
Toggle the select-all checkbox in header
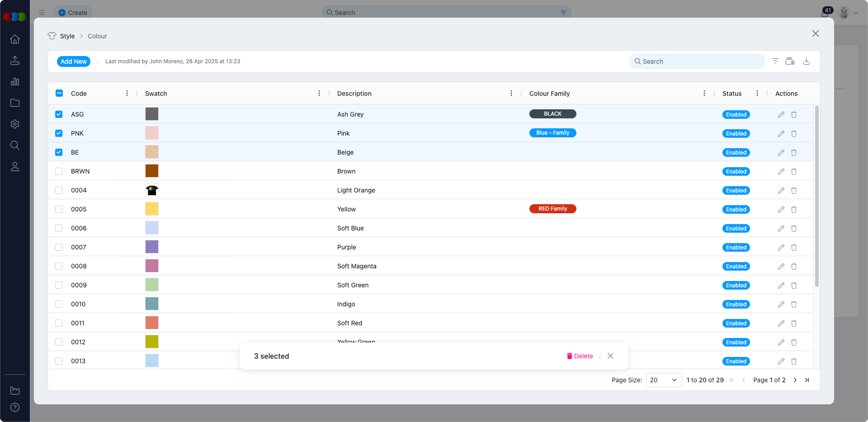pos(59,93)
